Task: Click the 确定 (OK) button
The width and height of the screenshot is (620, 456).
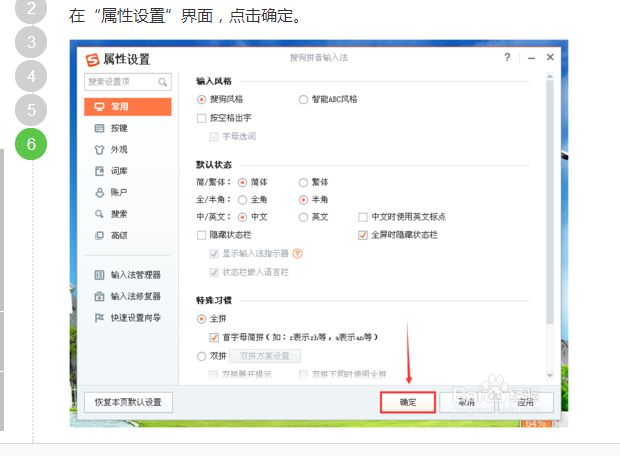Action: click(408, 403)
